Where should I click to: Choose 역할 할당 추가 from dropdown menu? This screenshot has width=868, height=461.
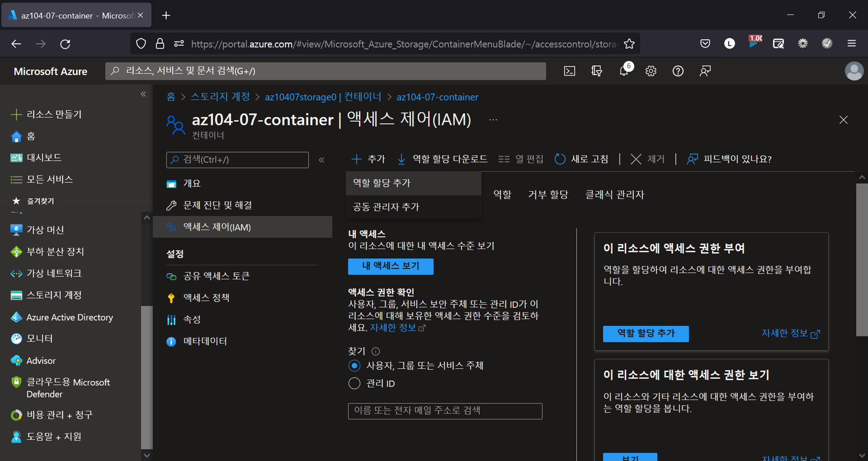(414, 183)
